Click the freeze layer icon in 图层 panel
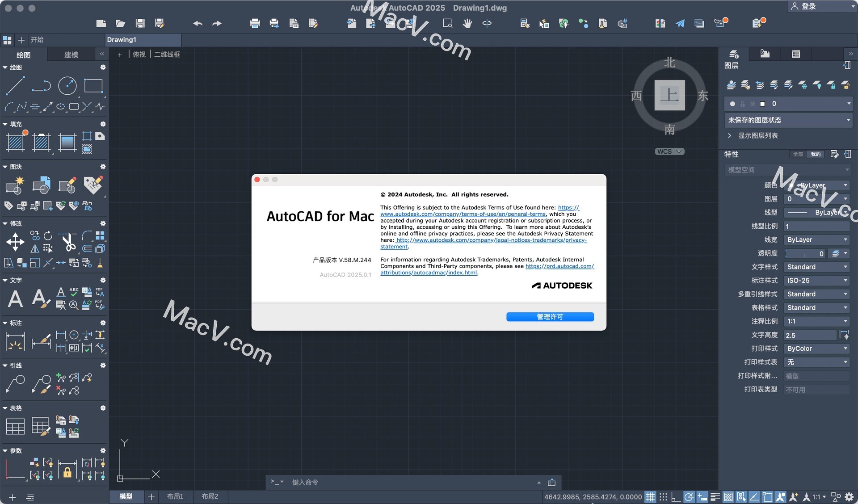Screen dimensions: 858x504 (x=803, y=85)
